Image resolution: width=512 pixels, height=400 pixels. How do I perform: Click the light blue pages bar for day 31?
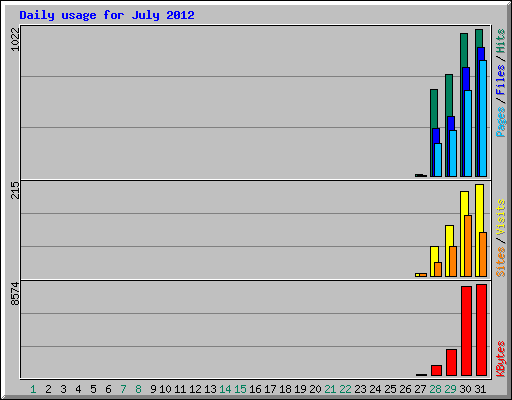(x=483, y=118)
